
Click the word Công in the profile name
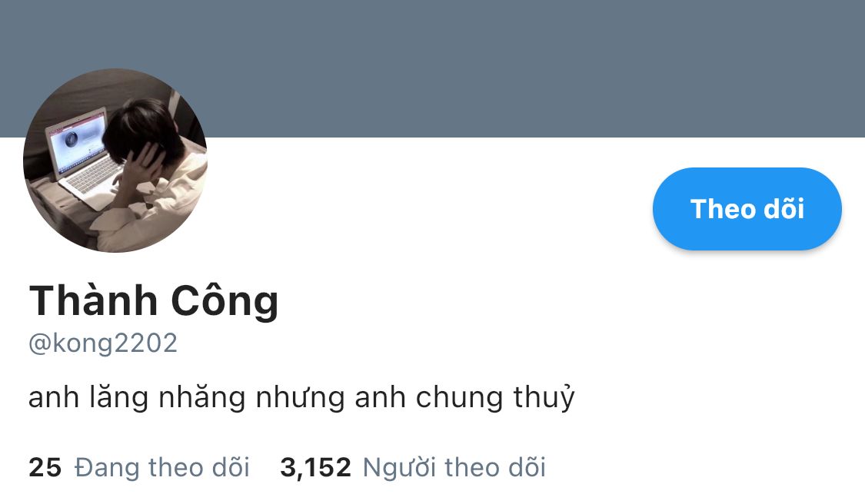click(x=225, y=301)
